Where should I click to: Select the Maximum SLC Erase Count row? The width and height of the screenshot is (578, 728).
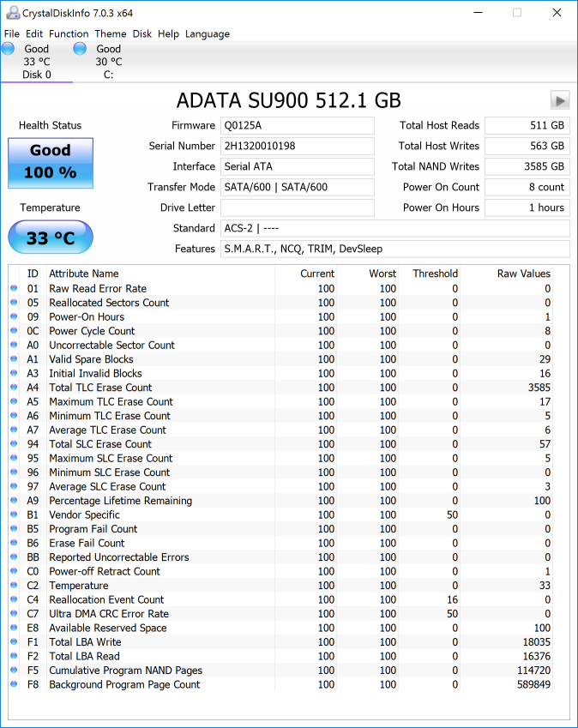(x=281, y=458)
